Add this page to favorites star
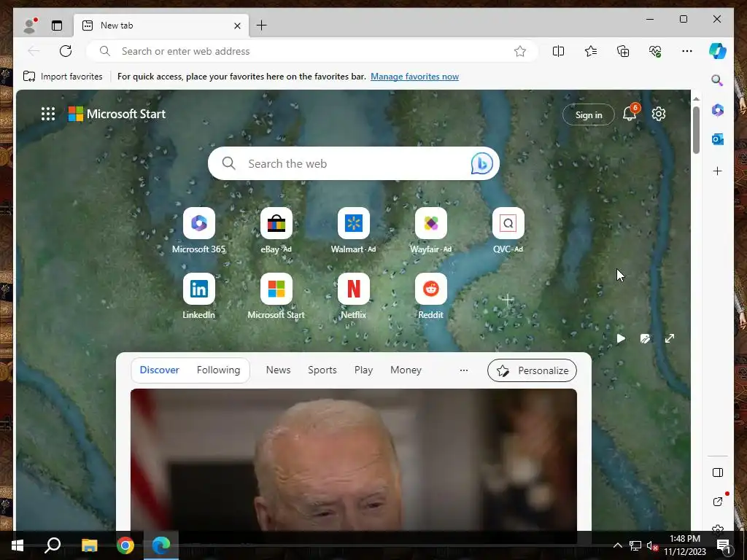The width and height of the screenshot is (747, 560). 519,51
